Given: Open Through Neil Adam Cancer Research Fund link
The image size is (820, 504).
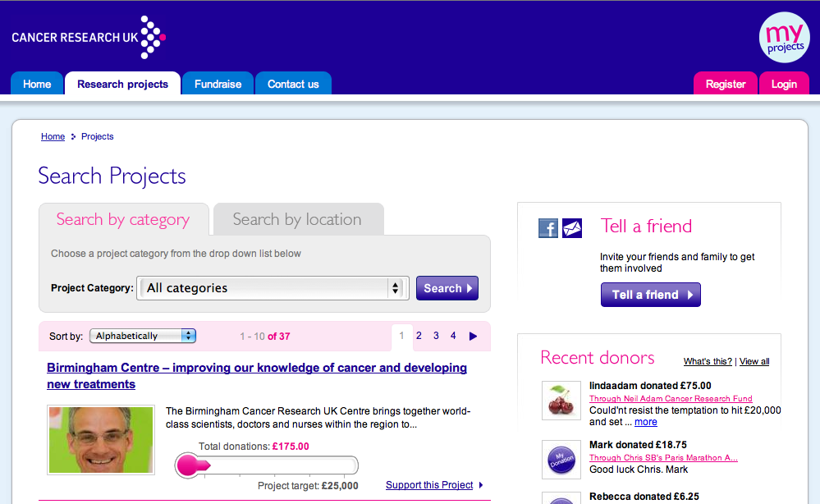Looking at the screenshot, I should pyautogui.click(x=671, y=398).
